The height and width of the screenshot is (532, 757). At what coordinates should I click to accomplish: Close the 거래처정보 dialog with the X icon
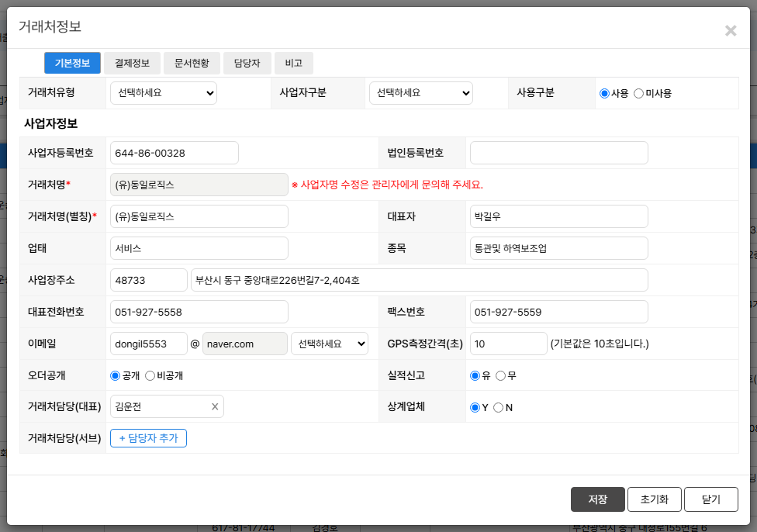click(x=731, y=31)
